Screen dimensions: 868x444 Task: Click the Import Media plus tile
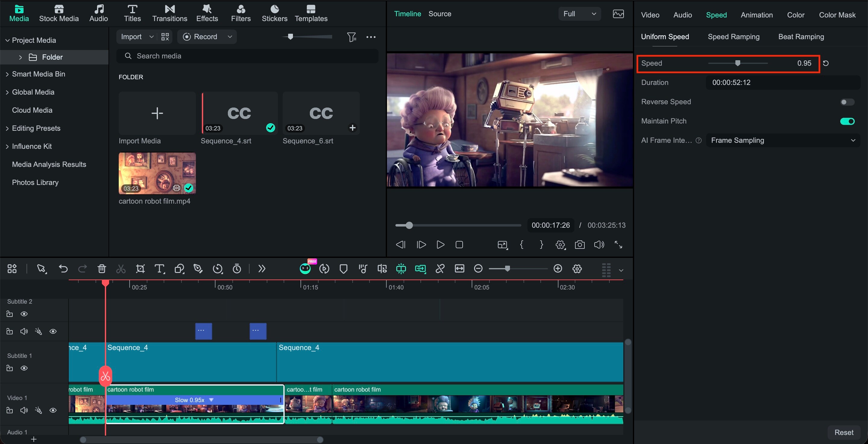pos(157,113)
